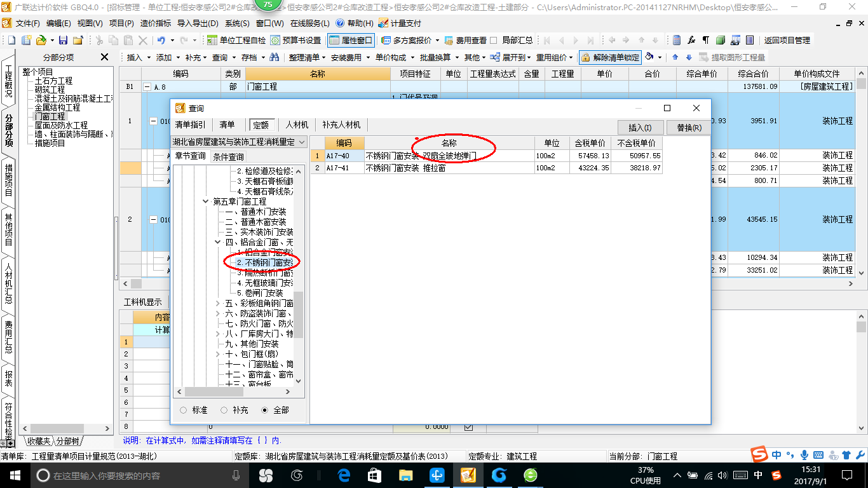Screen dimensions: 868x488
Task: Select quota row A17-40
Action: pos(487,156)
